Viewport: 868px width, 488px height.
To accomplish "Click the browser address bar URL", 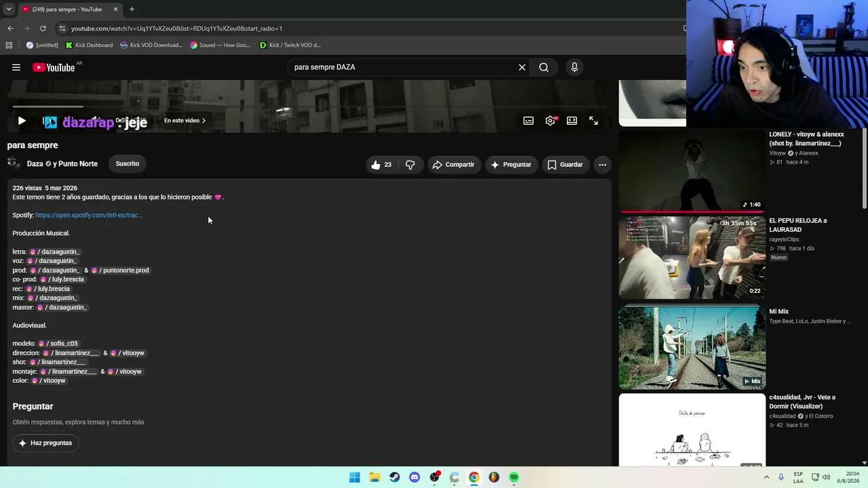I will [x=176, y=28].
